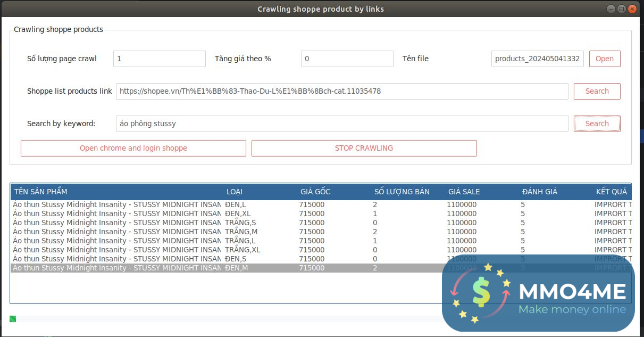Focus the Tăng giá theo % field

(x=347, y=59)
